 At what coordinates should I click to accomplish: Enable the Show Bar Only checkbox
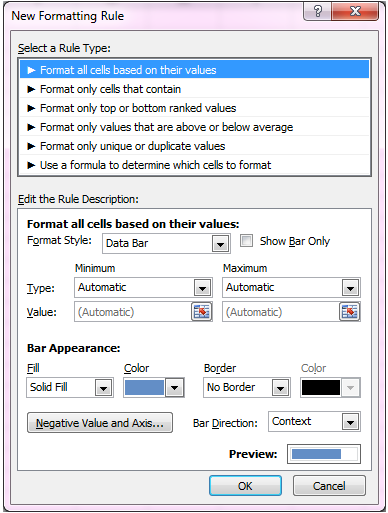click(247, 241)
